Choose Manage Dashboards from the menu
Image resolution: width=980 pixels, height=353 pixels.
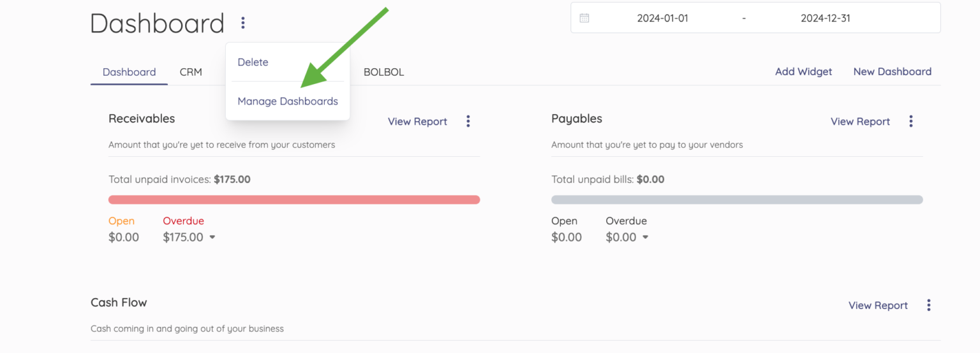(x=288, y=101)
